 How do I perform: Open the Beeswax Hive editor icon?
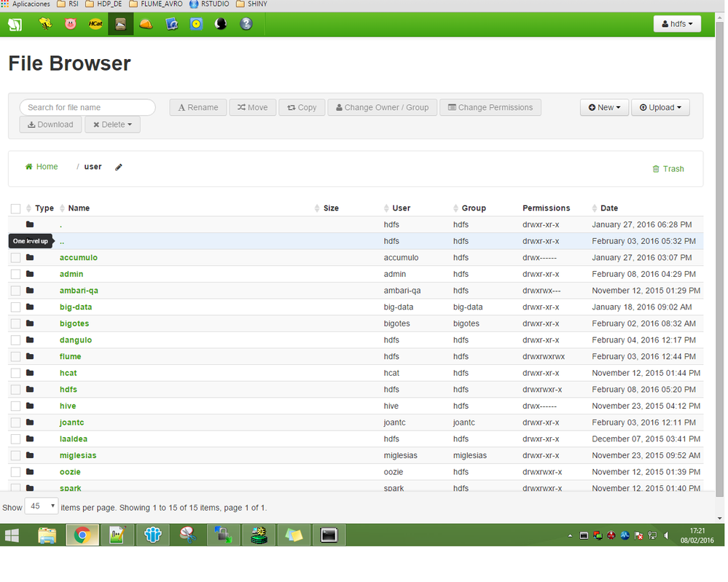45,23
